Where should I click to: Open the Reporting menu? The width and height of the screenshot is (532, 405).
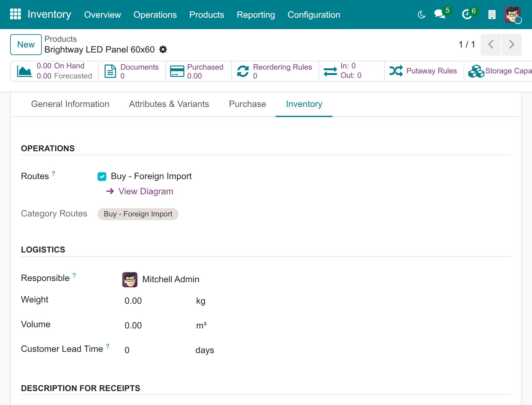coord(256,15)
